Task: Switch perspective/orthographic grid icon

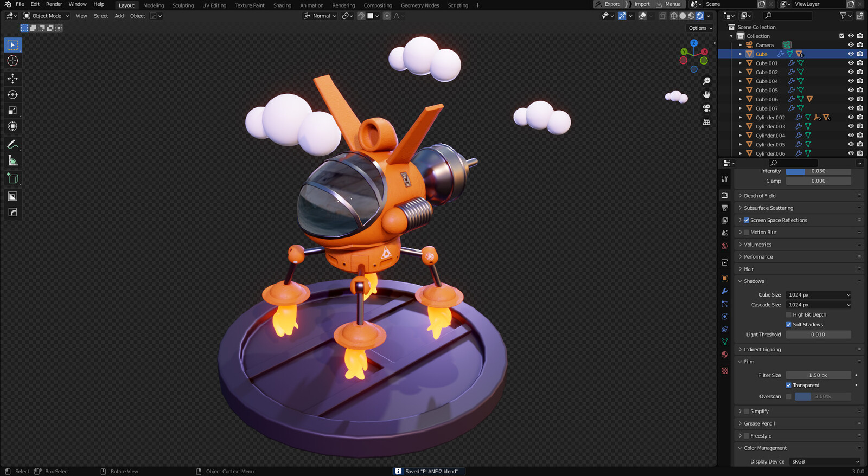Action: (x=706, y=122)
